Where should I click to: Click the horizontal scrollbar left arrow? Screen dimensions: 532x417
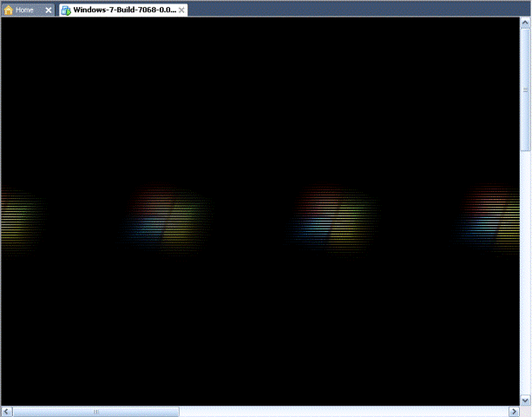tap(6, 412)
